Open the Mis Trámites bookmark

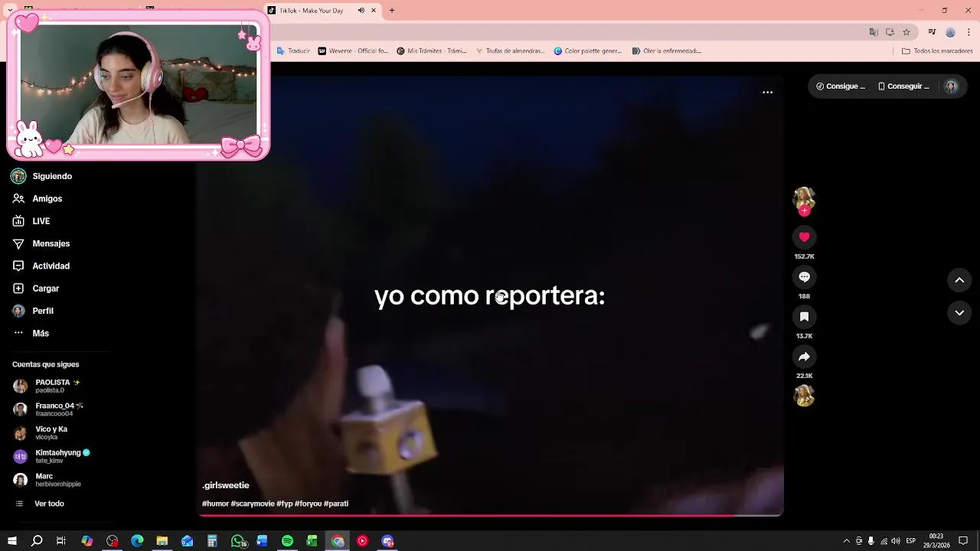point(432,51)
